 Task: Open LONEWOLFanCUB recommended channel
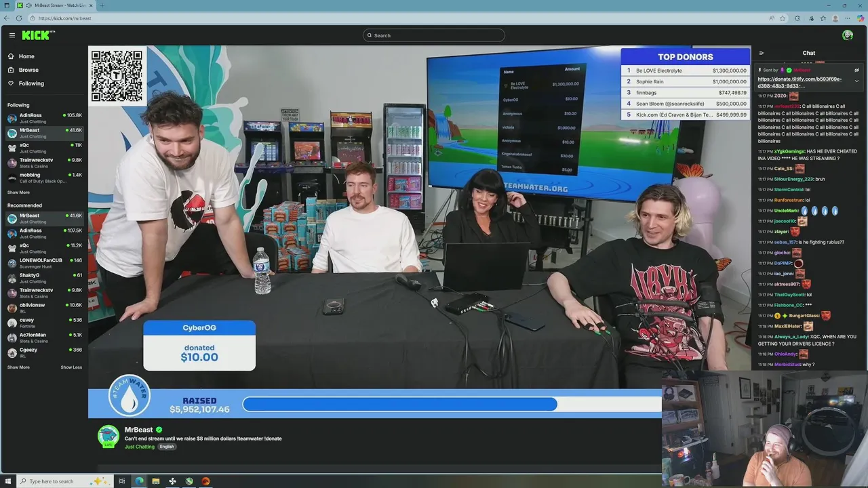click(44, 263)
